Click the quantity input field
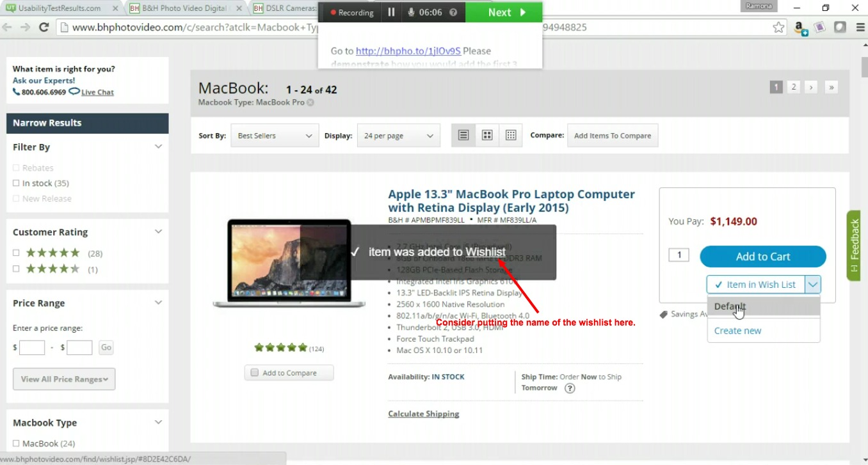The width and height of the screenshot is (868, 465). (679, 255)
